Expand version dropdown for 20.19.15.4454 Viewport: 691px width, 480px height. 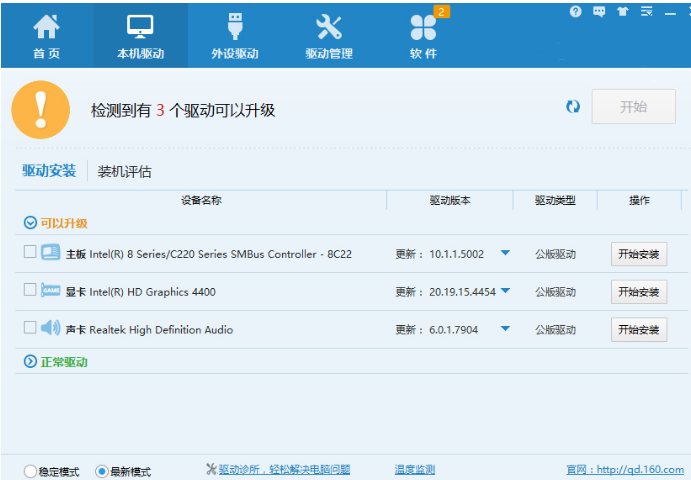[x=505, y=291]
